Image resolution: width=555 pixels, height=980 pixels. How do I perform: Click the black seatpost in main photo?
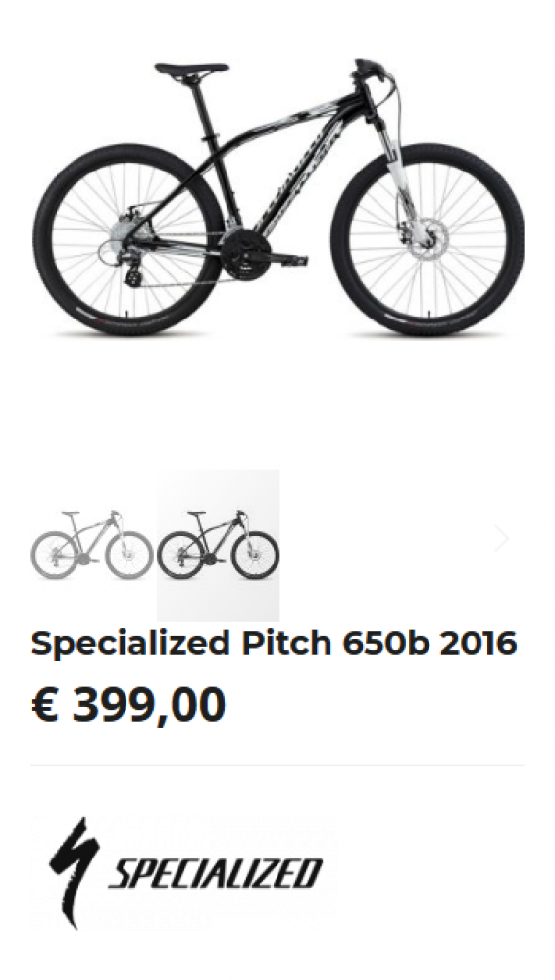pos(203,110)
